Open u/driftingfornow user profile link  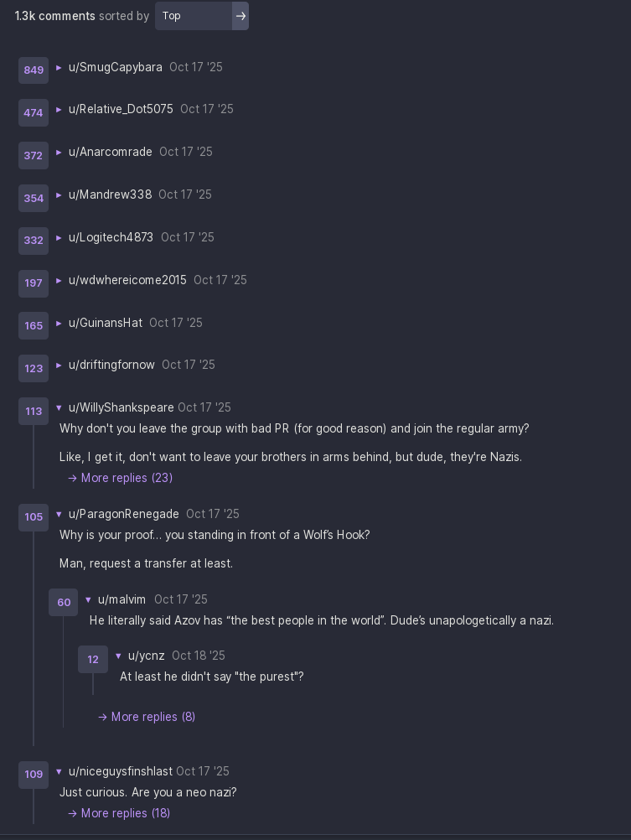[x=111, y=365]
